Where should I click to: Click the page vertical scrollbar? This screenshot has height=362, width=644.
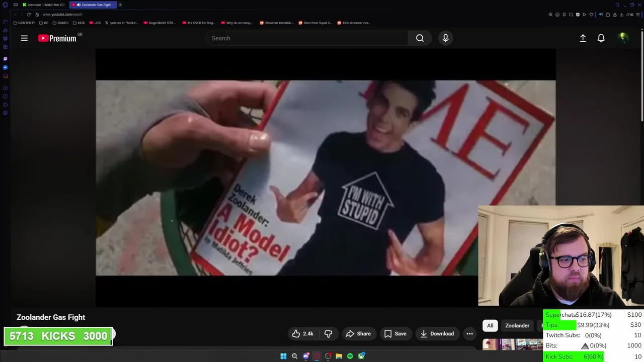pos(642,75)
